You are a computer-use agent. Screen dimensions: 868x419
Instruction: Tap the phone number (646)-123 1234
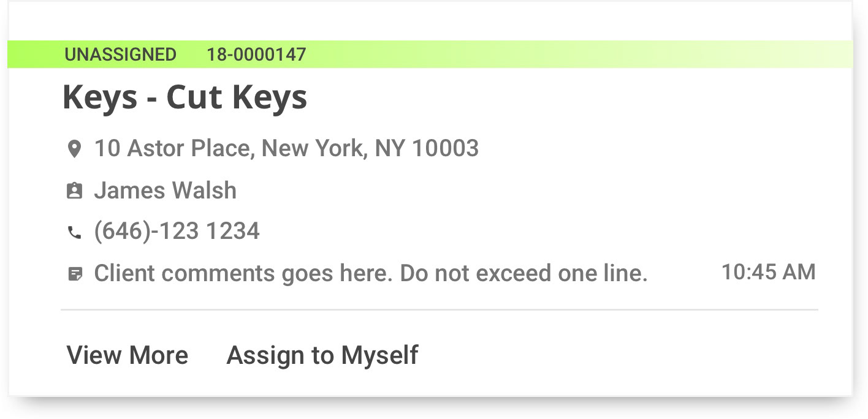[177, 232]
